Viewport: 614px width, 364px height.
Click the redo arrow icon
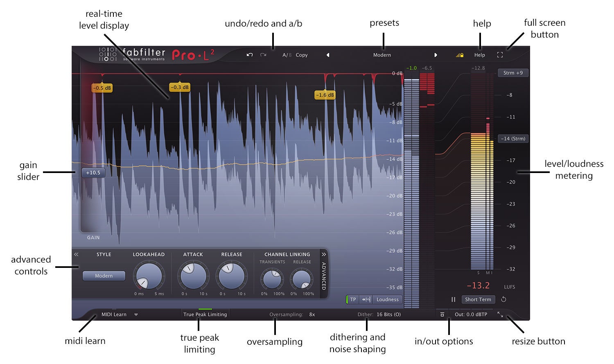(x=263, y=55)
